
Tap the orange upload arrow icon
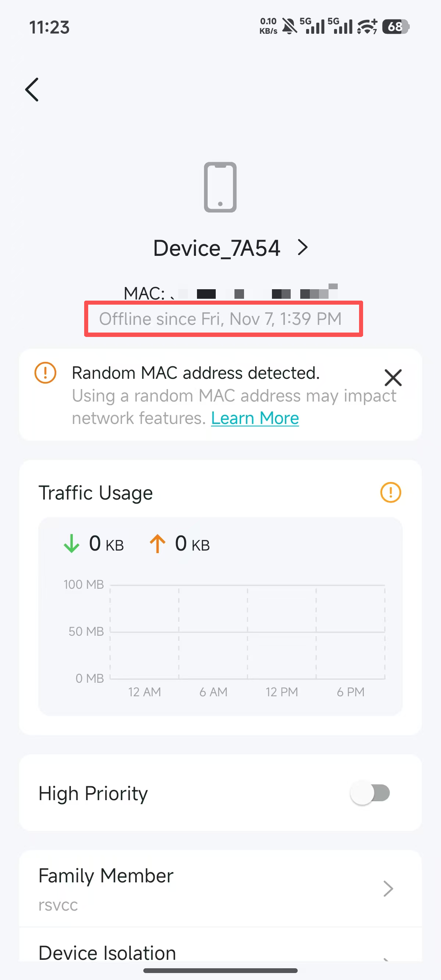click(157, 543)
